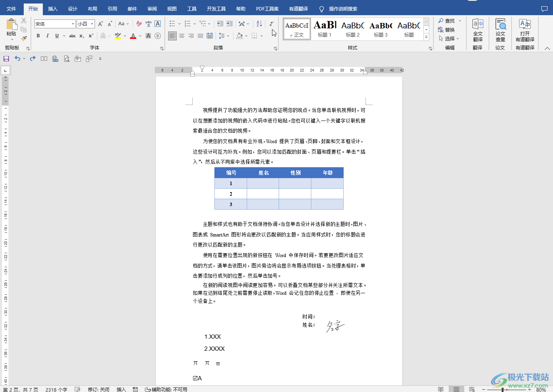Click the word count (2318 个字) in status bar
The image size is (553, 392).
point(56,389)
